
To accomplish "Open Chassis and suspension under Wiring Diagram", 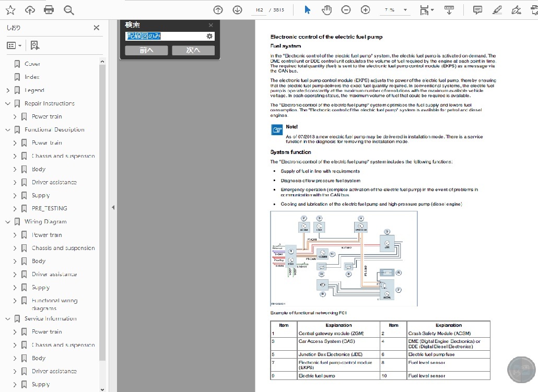I will [x=63, y=248].
